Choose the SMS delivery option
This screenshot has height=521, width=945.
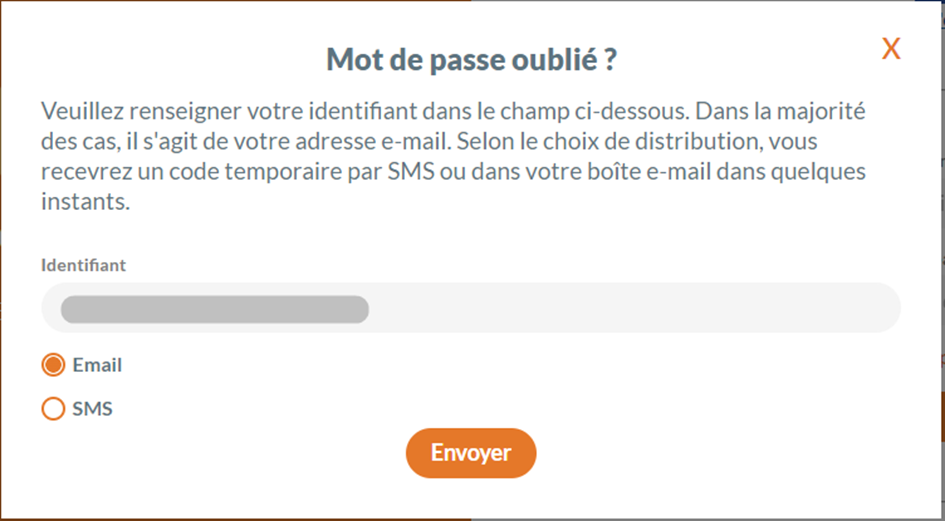click(x=53, y=409)
